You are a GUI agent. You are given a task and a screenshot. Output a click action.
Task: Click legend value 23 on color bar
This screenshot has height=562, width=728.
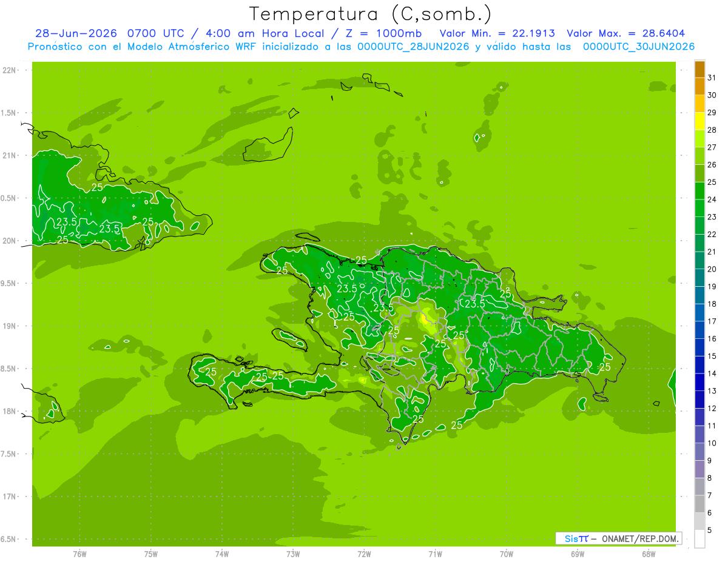(712, 217)
